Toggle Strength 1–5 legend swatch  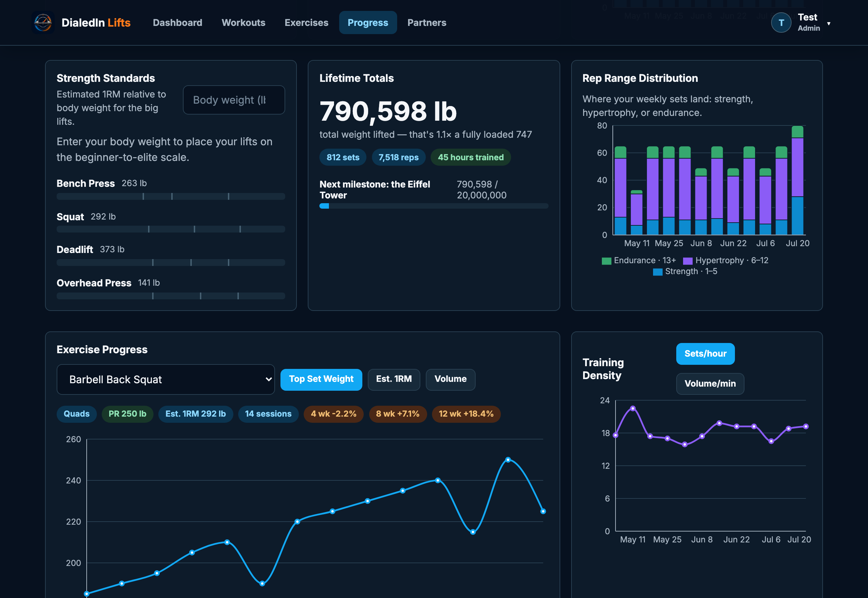coord(657,272)
